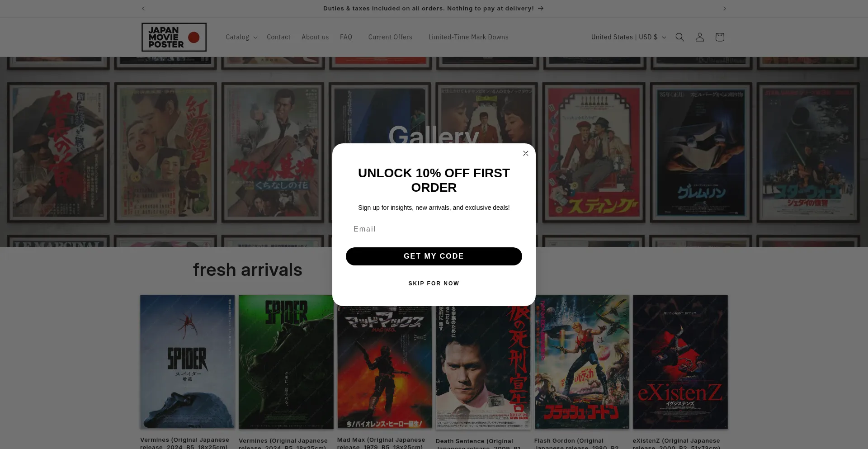Click the Japan Movie Poster logo
Image resolution: width=868 pixels, height=449 pixels.
coord(174,37)
